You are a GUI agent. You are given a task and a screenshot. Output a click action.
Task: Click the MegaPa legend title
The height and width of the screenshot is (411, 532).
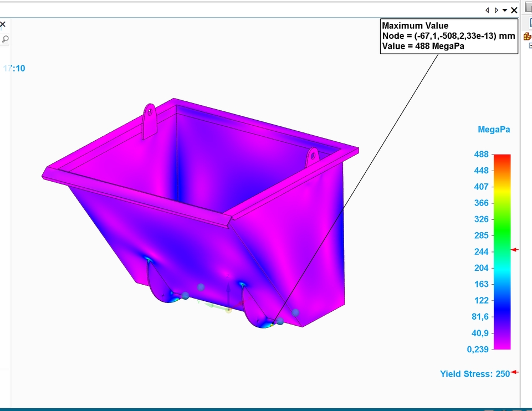coord(494,129)
